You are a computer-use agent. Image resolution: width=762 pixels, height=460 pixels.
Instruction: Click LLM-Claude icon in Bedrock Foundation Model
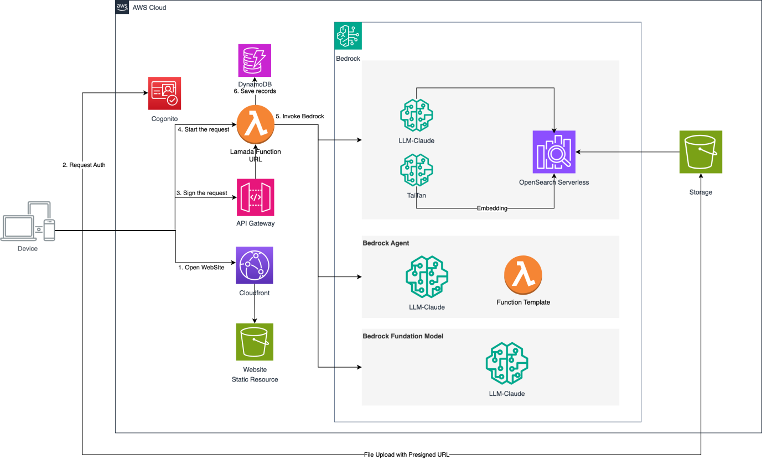point(507,363)
